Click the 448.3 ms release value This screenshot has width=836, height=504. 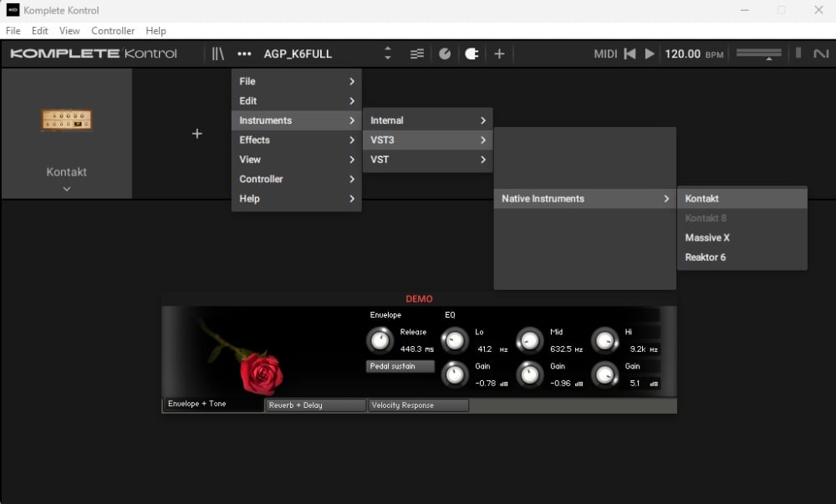point(417,349)
